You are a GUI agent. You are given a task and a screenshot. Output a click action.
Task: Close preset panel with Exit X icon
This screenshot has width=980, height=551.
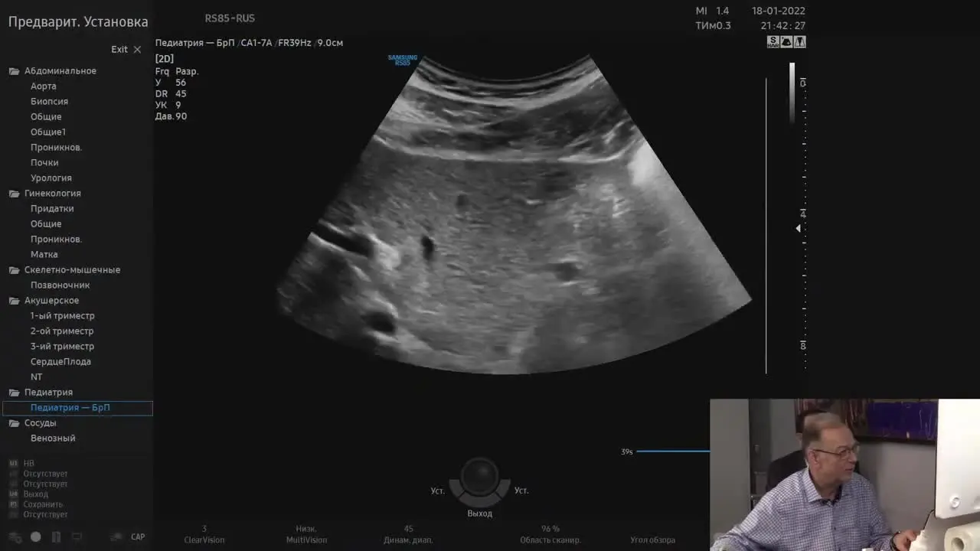click(x=137, y=50)
